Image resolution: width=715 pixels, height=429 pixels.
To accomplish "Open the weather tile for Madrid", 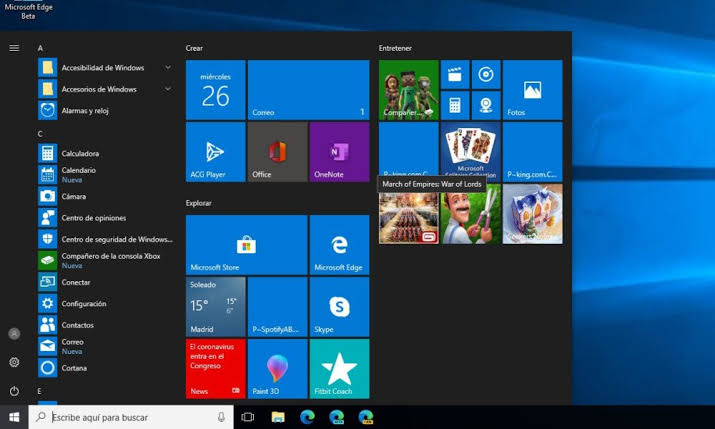I will pos(215,307).
